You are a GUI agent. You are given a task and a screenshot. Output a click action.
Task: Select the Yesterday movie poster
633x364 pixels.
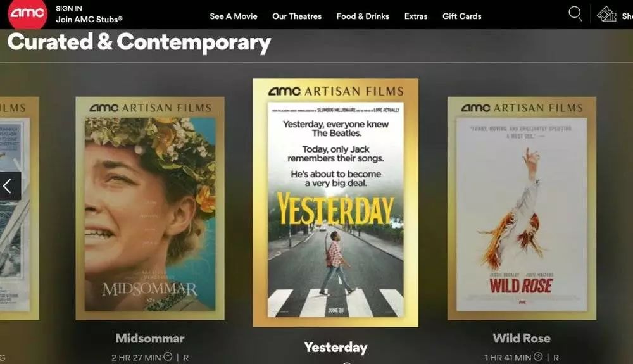pos(335,203)
